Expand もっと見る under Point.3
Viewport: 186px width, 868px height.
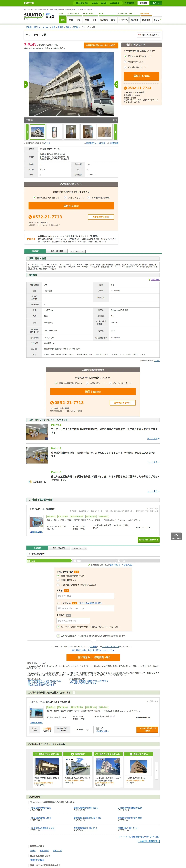click(154, 491)
